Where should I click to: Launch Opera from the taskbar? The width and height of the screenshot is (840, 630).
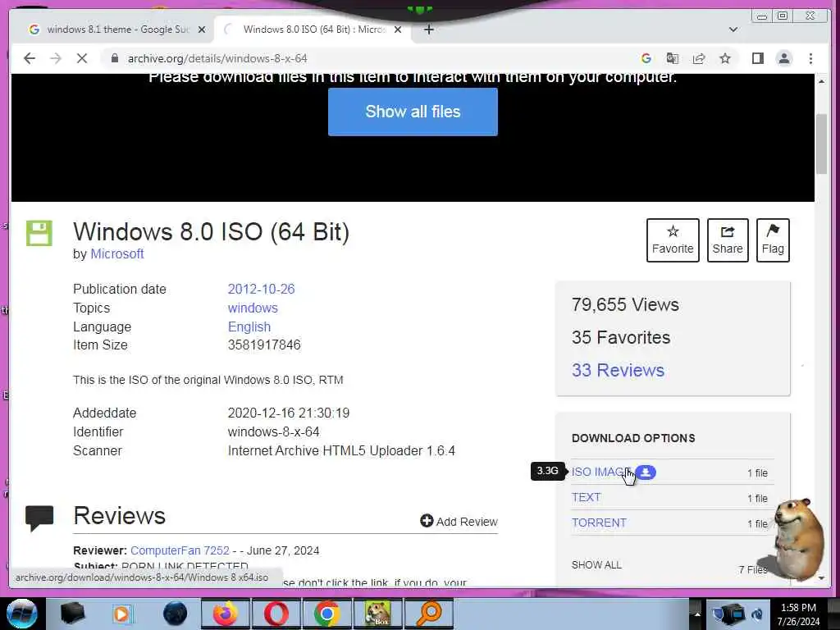pos(276,614)
